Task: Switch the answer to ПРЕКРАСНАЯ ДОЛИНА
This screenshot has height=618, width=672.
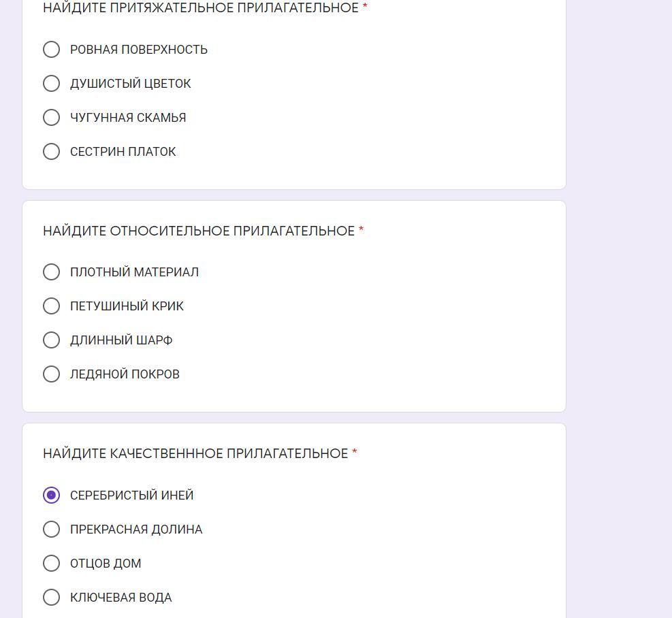Action: pyautogui.click(x=51, y=530)
